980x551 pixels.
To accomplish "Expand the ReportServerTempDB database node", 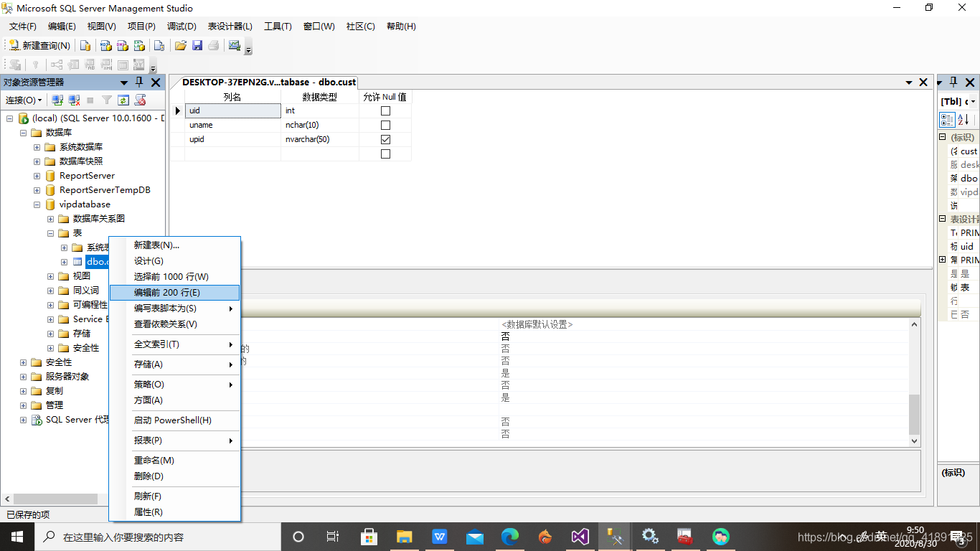I will 37,190.
